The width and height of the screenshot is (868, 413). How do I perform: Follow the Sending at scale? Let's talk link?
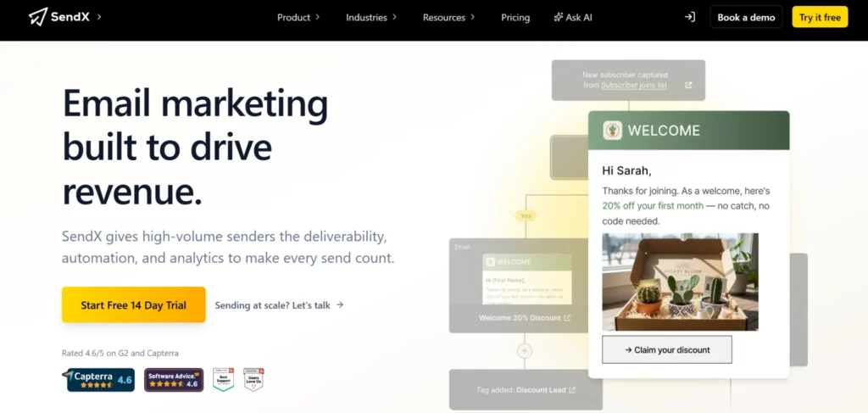(x=279, y=305)
